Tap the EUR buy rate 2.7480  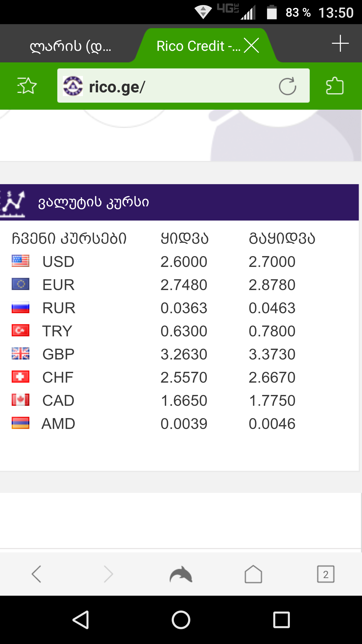184,285
